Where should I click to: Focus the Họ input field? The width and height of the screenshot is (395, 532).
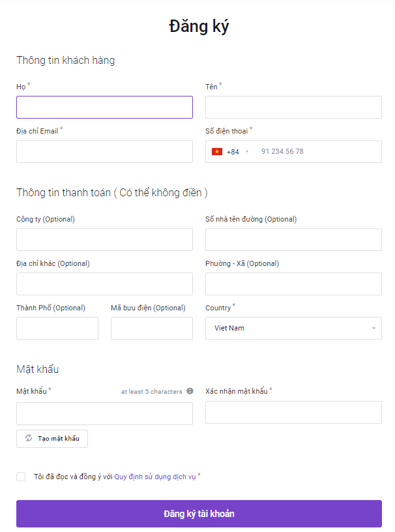104,107
